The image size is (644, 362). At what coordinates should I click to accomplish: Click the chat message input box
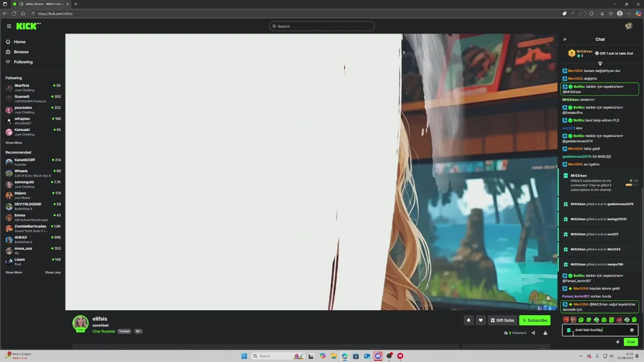pos(600,330)
